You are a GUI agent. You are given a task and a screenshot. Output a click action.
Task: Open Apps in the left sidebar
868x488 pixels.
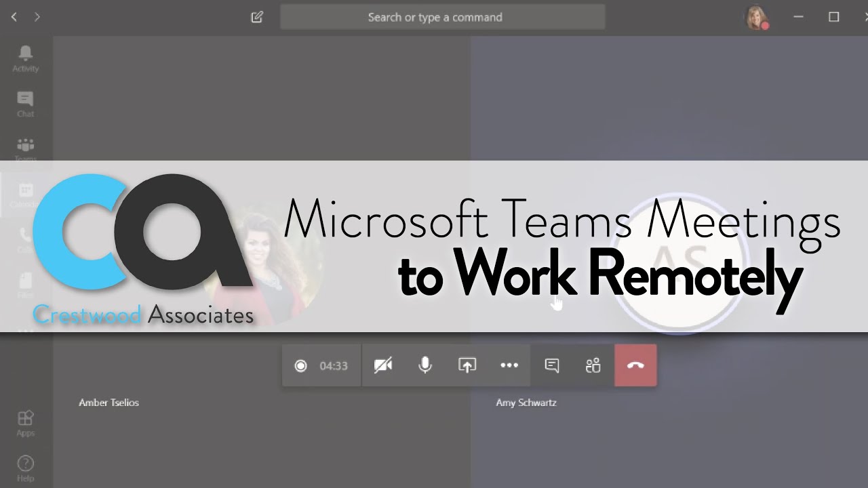25,424
